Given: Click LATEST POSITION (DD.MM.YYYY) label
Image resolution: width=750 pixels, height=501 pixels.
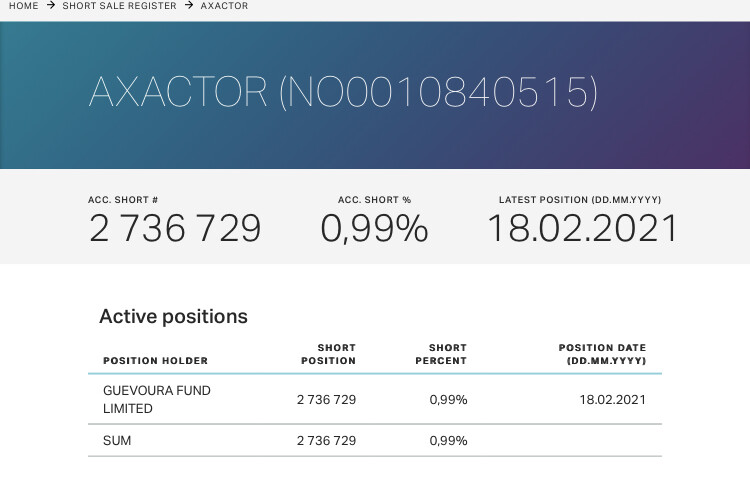Looking at the screenshot, I should coord(580,200).
